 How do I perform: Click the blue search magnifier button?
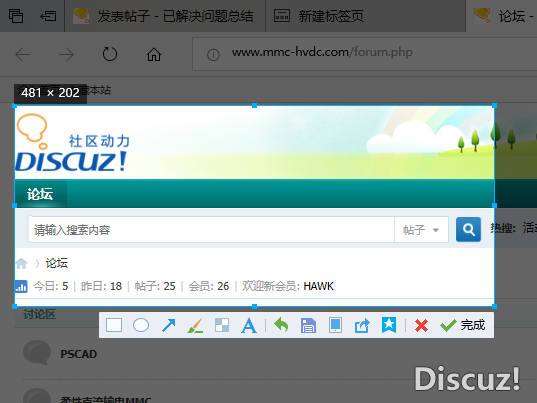click(468, 229)
